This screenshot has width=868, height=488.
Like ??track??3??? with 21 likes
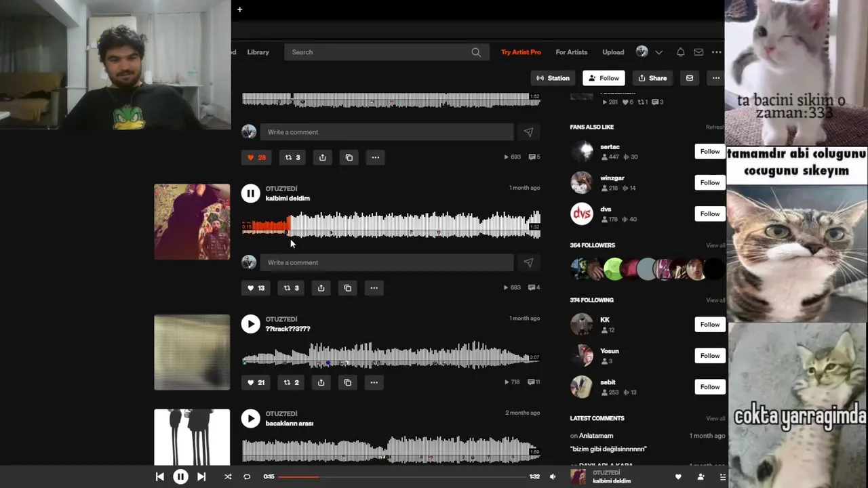tap(256, 382)
